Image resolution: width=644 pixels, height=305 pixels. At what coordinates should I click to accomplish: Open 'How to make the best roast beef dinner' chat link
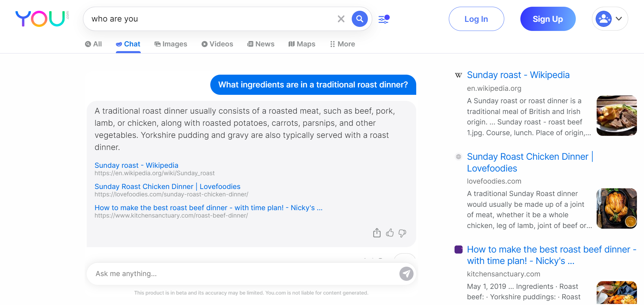point(208,208)
